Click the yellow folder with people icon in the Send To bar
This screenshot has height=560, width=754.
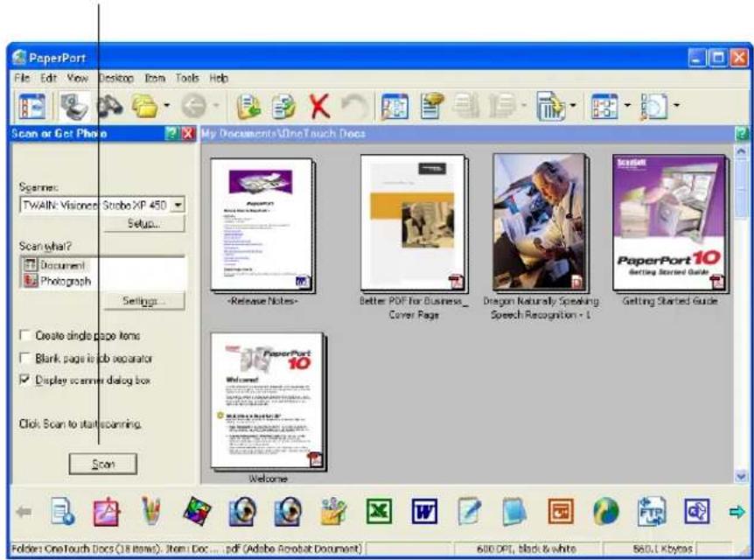333,511
